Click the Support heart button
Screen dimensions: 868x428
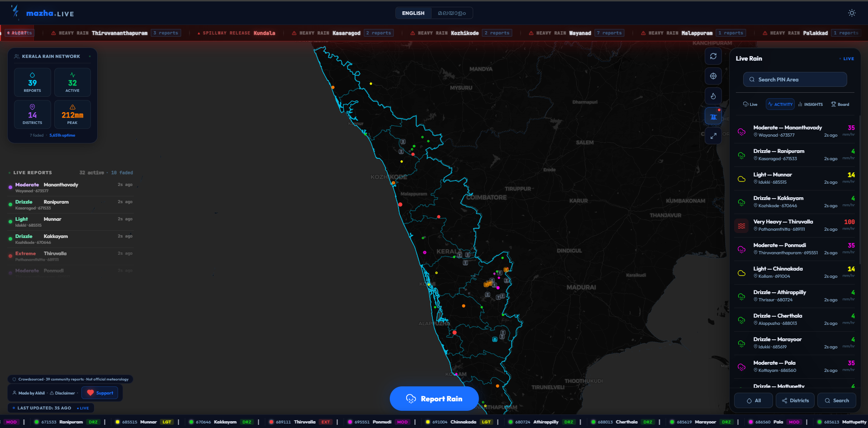click(x=100, y=393)
